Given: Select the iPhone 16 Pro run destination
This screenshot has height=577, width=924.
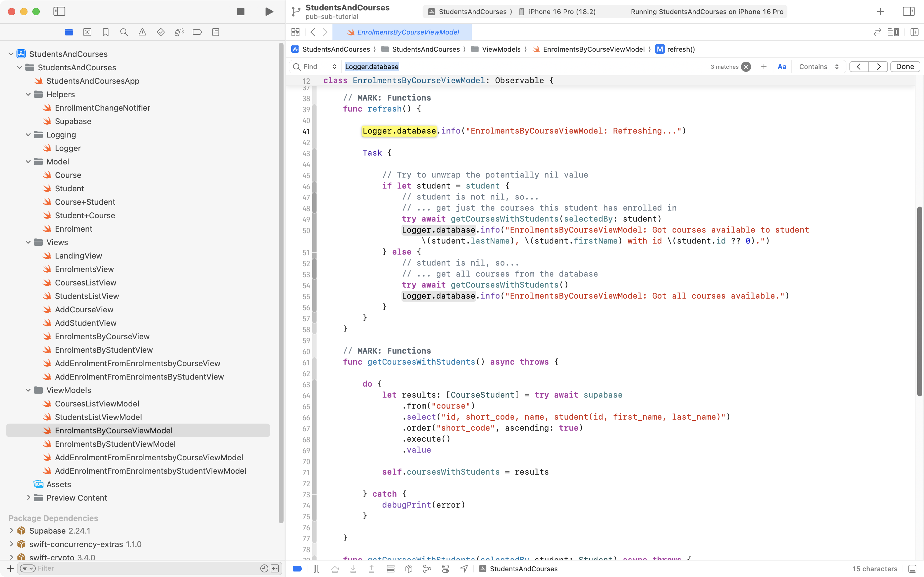Looking at the screenshot, I should (x=561, y=11).
